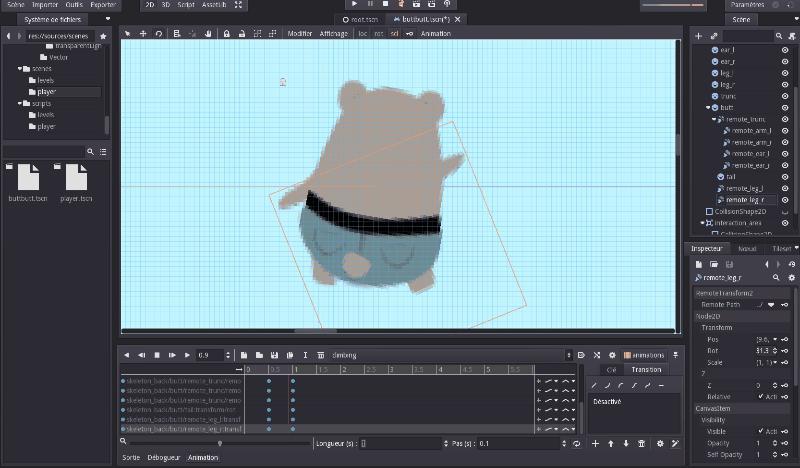Hide the tail node with eye icon
This screenshot has height=468, width=800.
[x=785, y=176]
